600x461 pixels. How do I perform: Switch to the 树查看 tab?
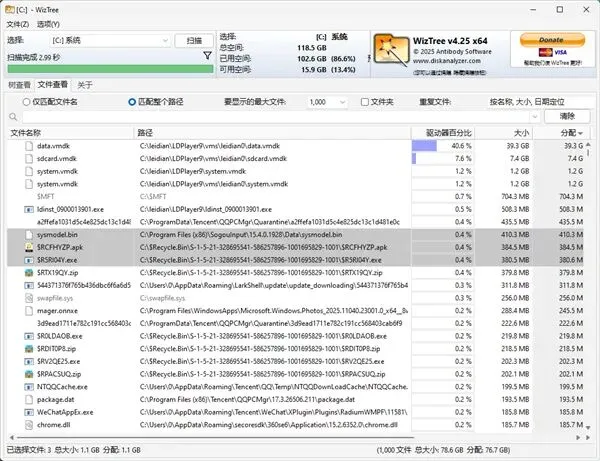tap(20, 85)
